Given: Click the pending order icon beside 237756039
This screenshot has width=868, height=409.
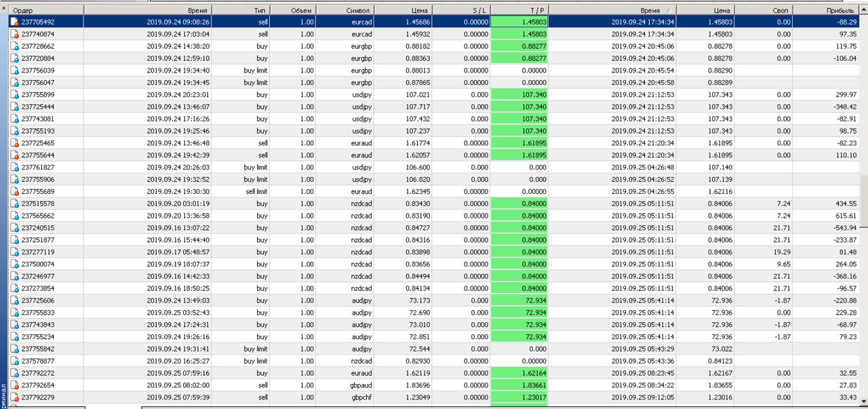Looking at the screenshot, I should click(x=14, y=70).
